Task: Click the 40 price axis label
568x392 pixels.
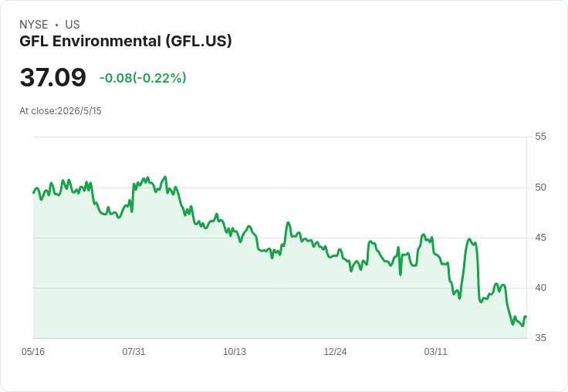Action: point(540,288)
